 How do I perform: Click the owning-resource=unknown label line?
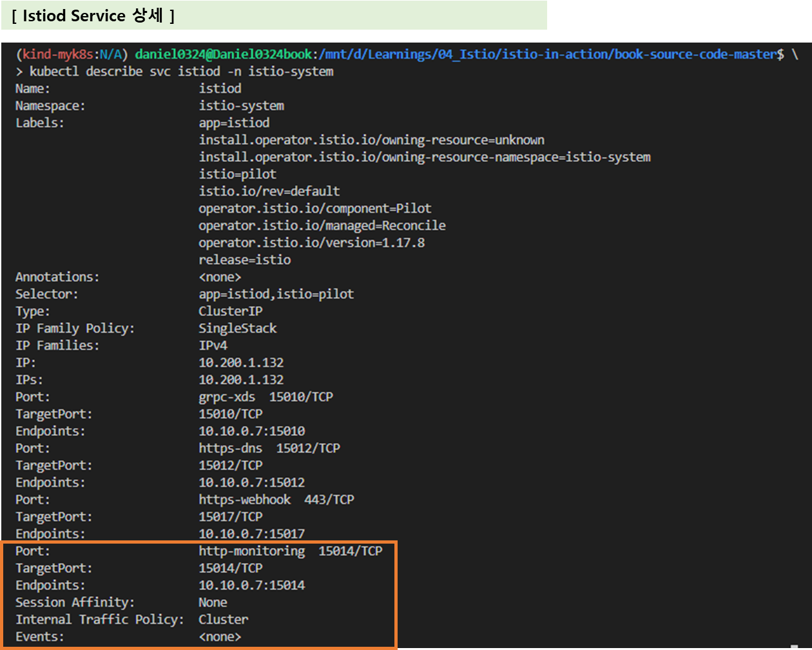pyautogui.click(x=371, y=140)
